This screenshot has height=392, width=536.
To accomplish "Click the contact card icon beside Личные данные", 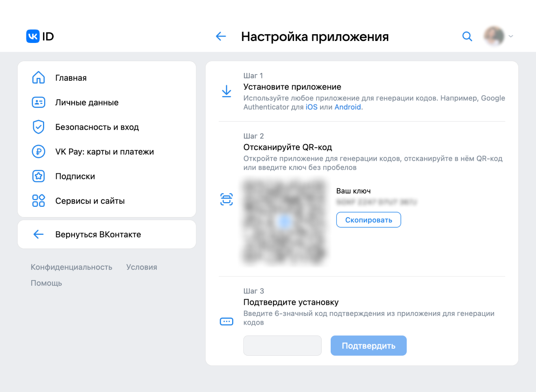I will point(38,102).
